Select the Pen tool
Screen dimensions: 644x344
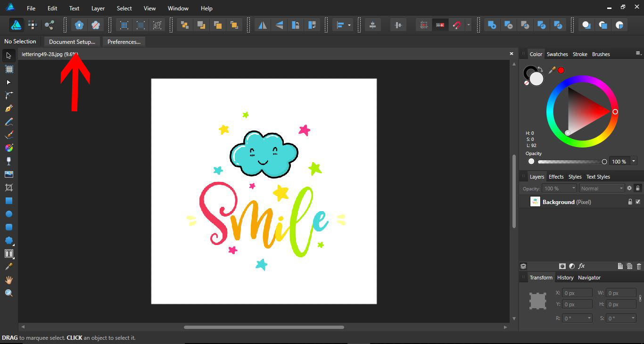[x=9, y=108]
